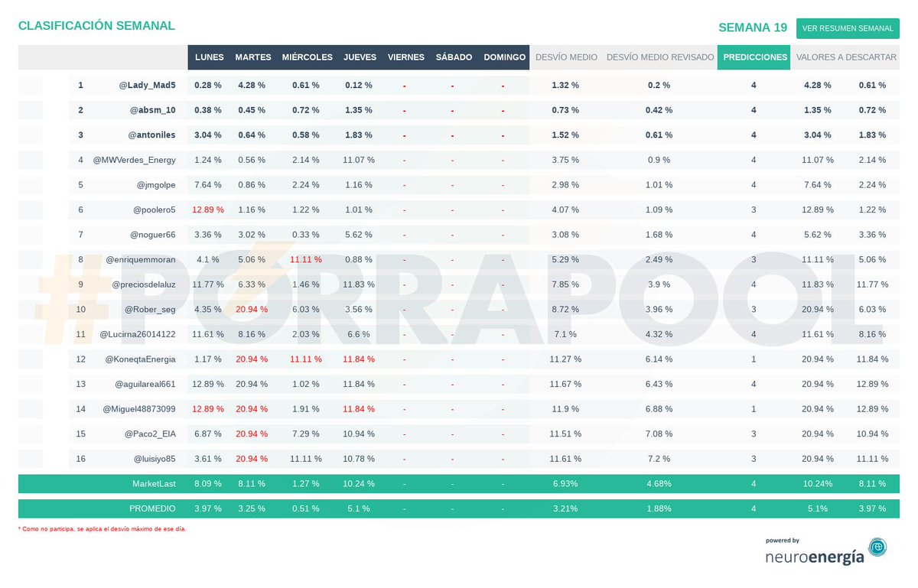The height and width of the screenshot is (588, 918).
Task: Click @jmgolpe Lunes value 7.64 %
Action: click(208, 185)
